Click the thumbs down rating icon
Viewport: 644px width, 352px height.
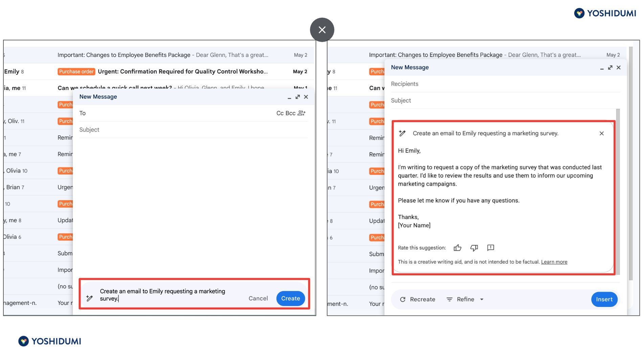click(474, 248)
